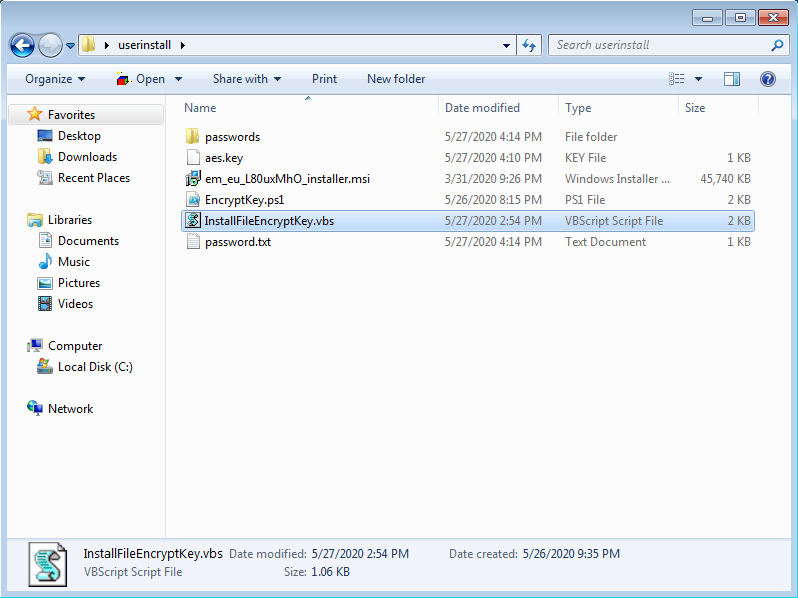The image size is (798, 598).
Task: Expand the root breadcrumb arrow before userinstall
Action: click(x=106, y=45)
